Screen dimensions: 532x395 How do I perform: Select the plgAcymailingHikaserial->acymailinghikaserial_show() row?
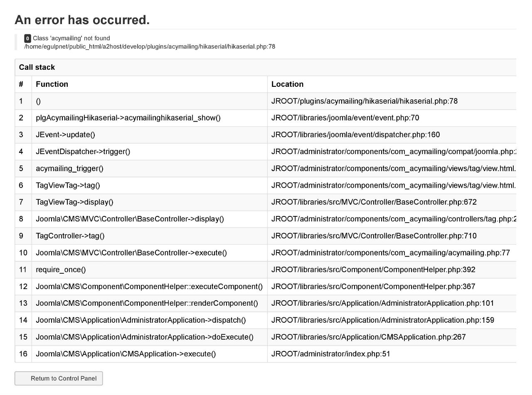pos(266,118)
